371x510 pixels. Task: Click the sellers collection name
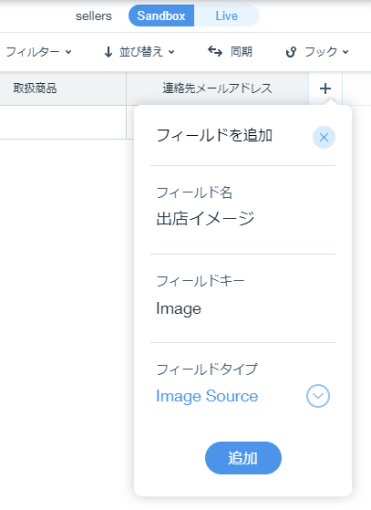pos(94,16)
